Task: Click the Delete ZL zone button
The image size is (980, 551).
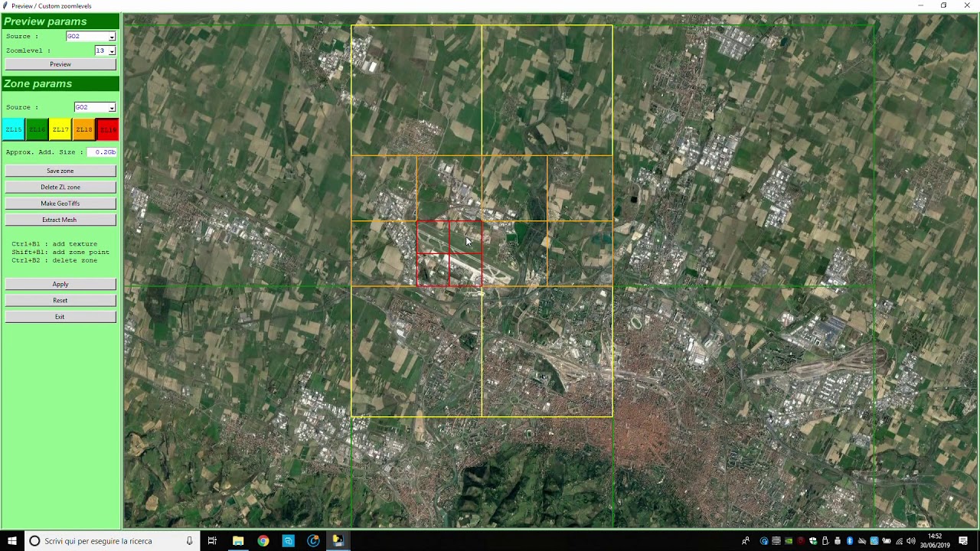Action: [60, 187]
